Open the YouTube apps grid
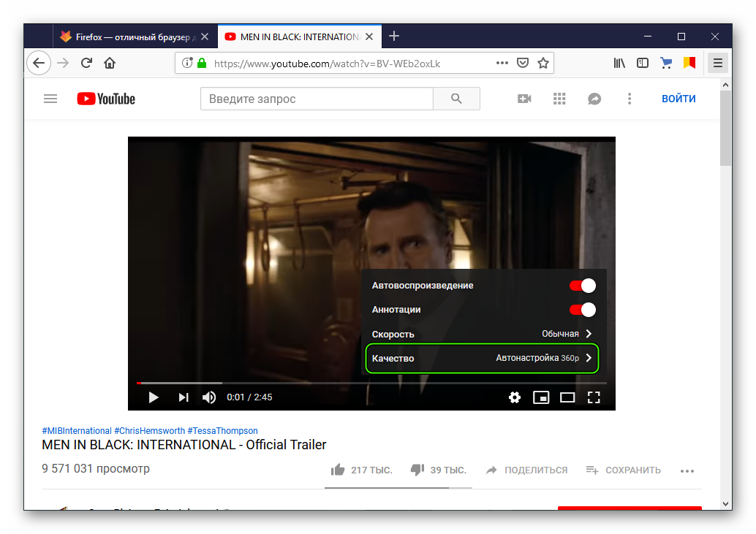The image size is (756, 534). [559, 99]
